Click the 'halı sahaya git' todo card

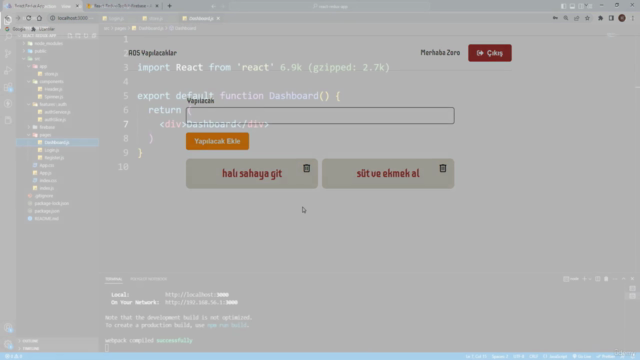(252, 173)
